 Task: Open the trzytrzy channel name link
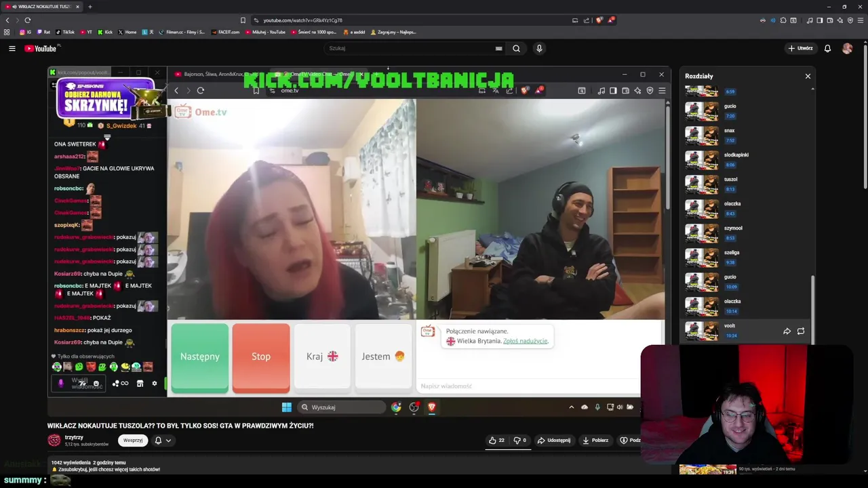tap(74, 437)
